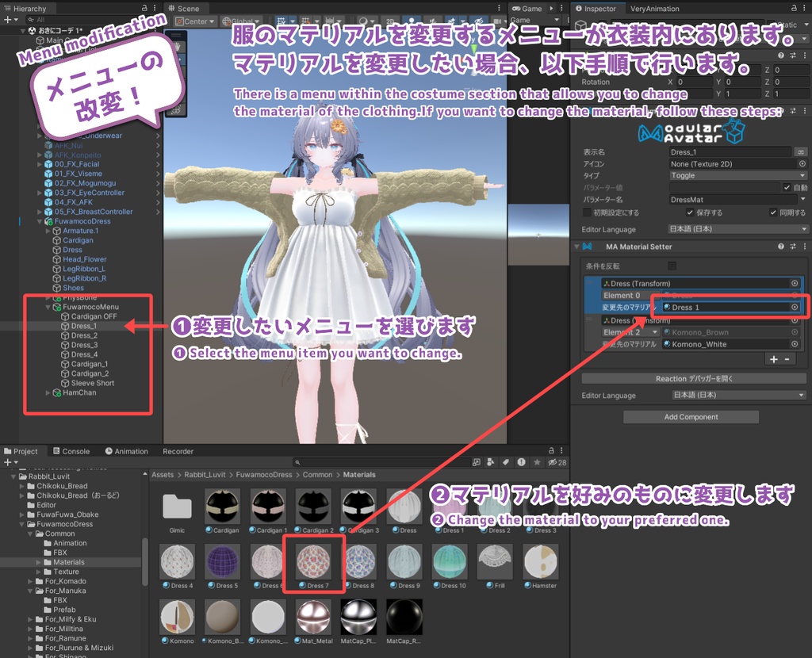Switch to the Console tab

[71, 451]
